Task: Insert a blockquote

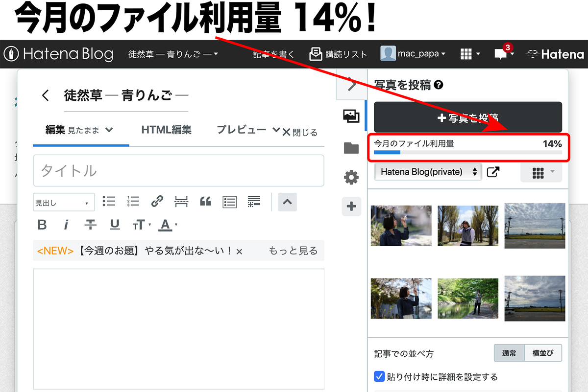Action: (205, 201)
